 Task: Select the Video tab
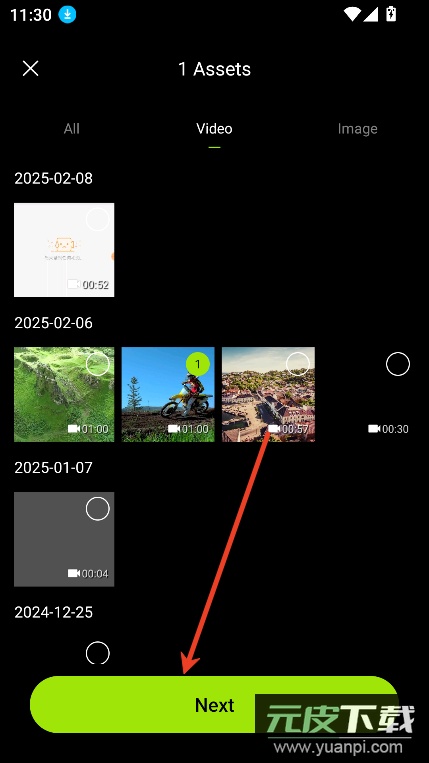click(214, 129)
